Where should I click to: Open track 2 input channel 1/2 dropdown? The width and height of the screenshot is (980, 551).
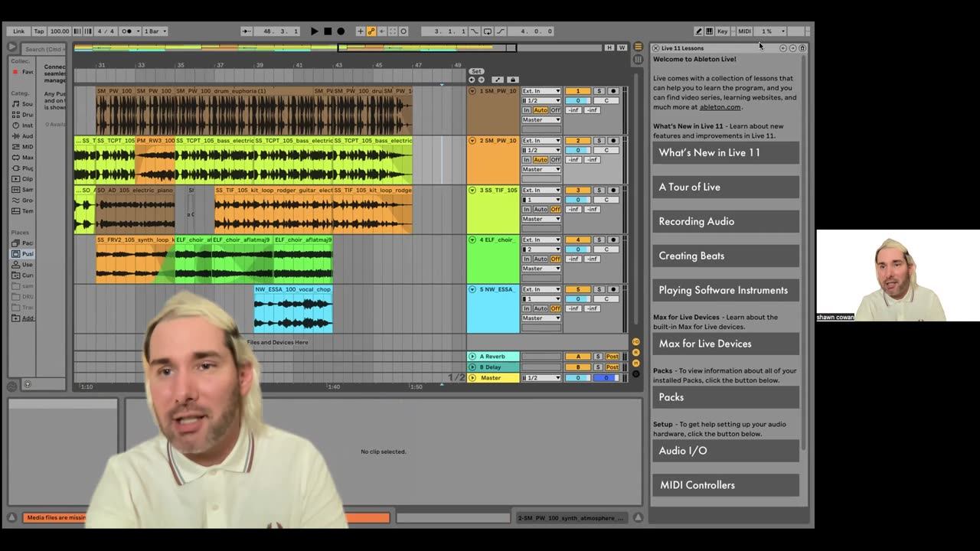[541, 150]
